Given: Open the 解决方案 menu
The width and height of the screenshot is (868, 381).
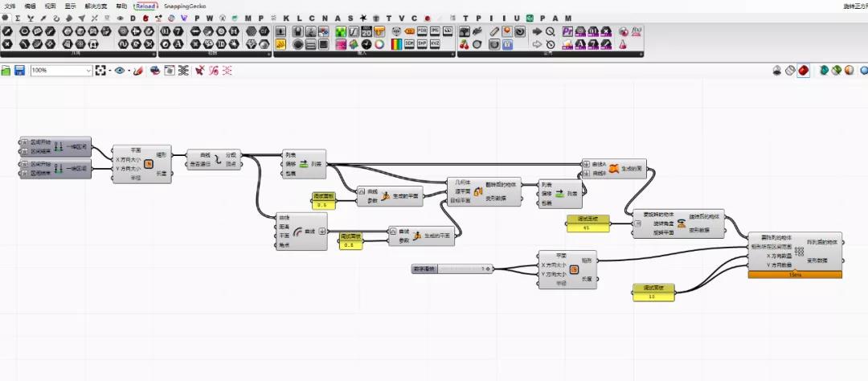Looking at the screenshot, I should click(x=96, y=6).
